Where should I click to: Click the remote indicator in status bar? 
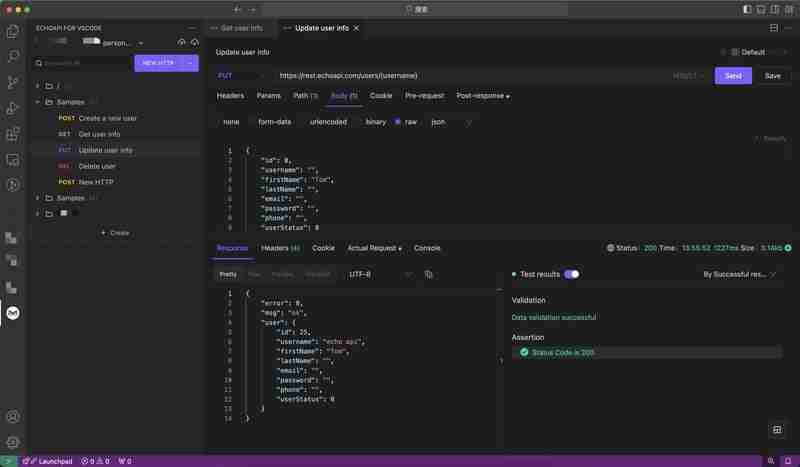8,461
